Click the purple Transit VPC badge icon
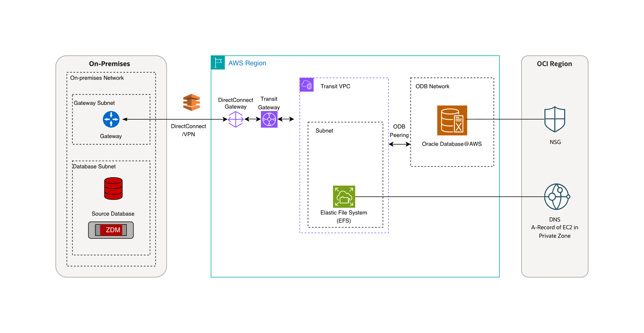Image resolution: width=644 pixels, height=333 pixels. point(306,85)
